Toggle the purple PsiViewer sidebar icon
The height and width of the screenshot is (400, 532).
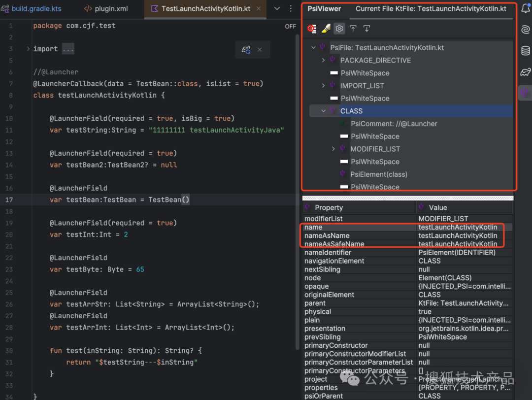pos(525,92)
